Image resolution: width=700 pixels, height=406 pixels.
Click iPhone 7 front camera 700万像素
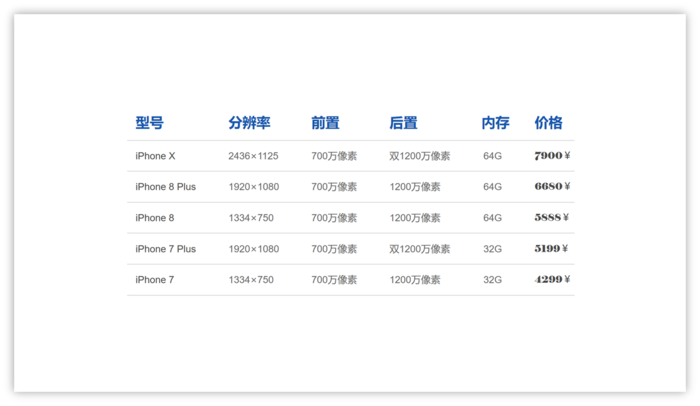click(x=334, y=280)
